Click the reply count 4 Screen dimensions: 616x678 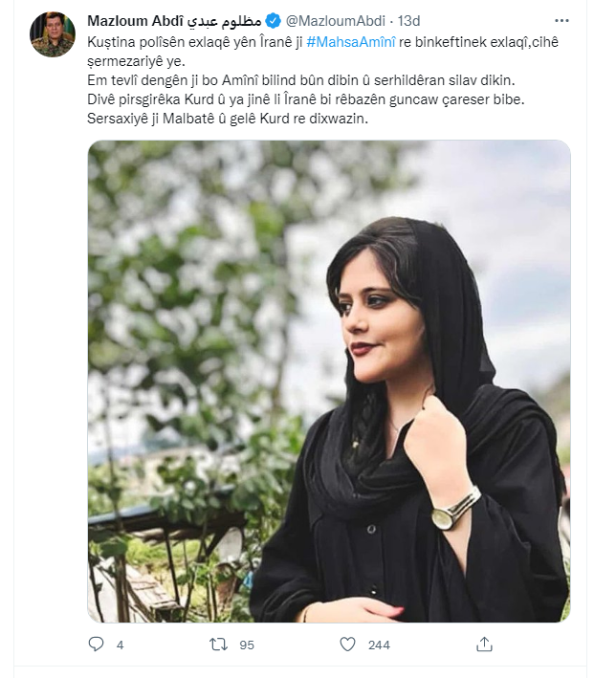tap(121, 645)
